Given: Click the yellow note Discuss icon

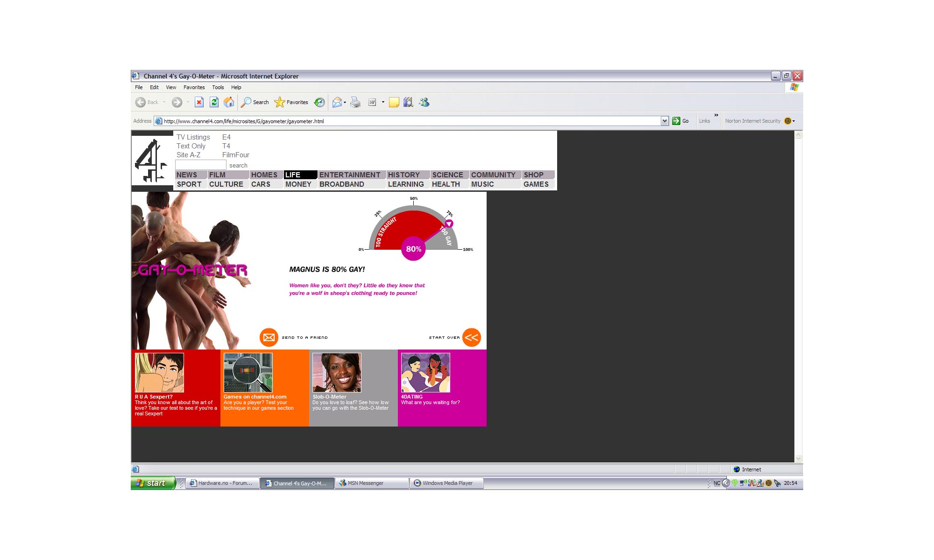Looking at the screenshot, I should 394,102.
